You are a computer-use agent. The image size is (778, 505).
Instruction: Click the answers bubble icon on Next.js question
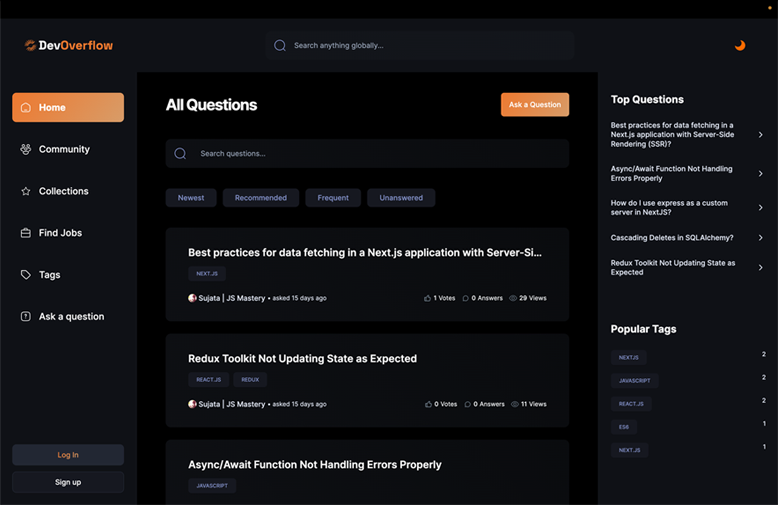[465, 298]
